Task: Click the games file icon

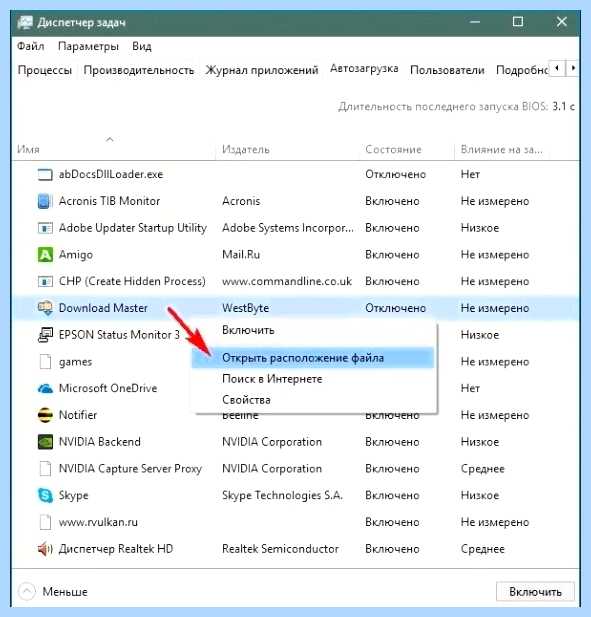Action: tap(45, 362)
